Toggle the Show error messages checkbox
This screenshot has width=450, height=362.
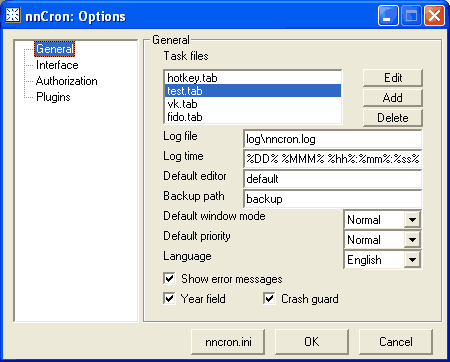(170, 278)
